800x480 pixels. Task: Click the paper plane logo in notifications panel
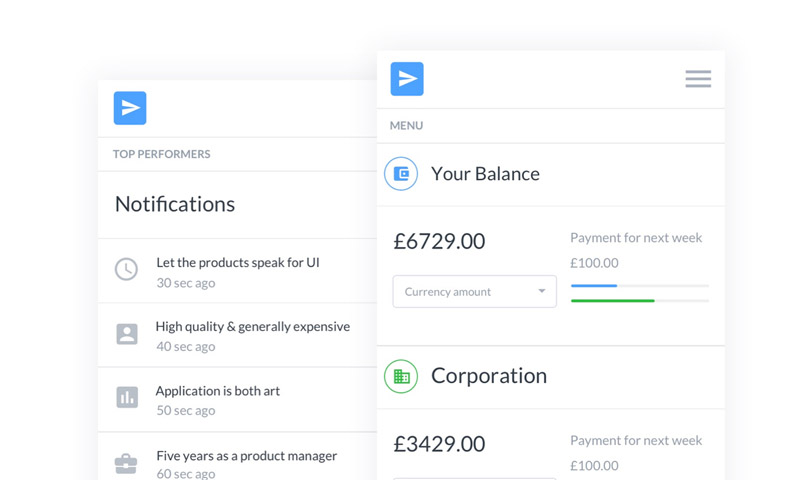pyautogui.click(x=130, y=108)
